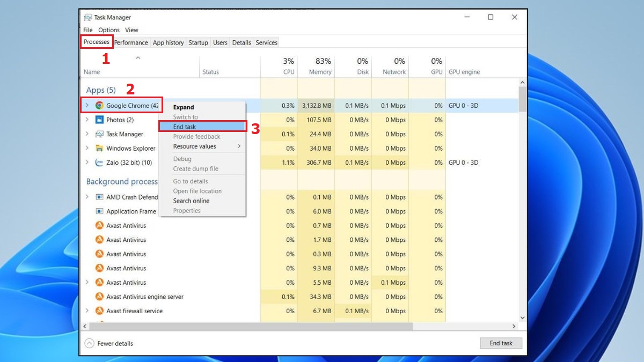Expand the Zalo (32 bit) process group
644x362 pixels.
[x=87, y=162]
